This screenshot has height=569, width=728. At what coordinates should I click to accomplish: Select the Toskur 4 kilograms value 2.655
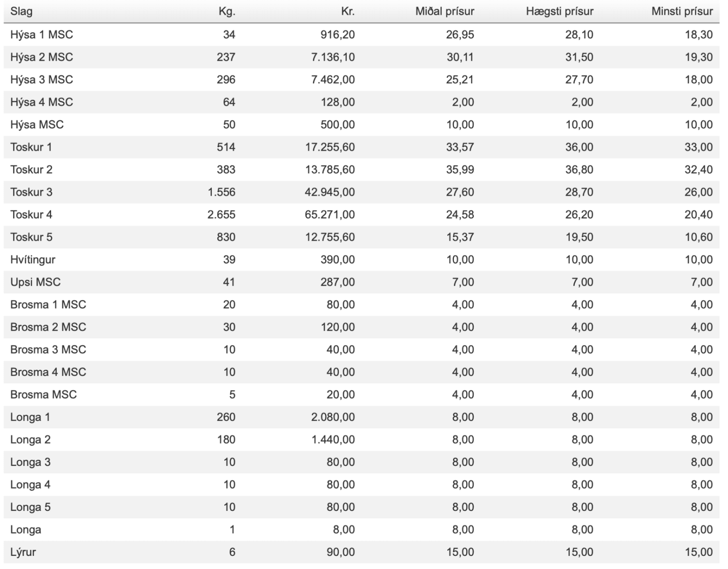coord(221,214)
